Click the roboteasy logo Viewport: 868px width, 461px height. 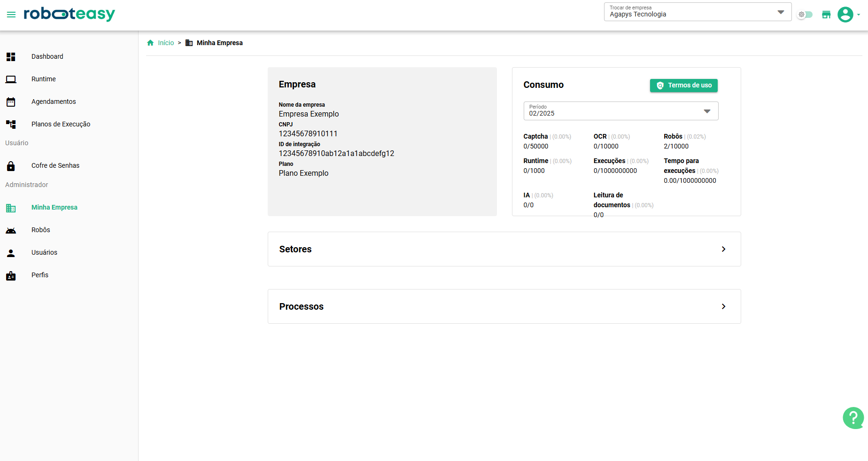tap(69, 14)
